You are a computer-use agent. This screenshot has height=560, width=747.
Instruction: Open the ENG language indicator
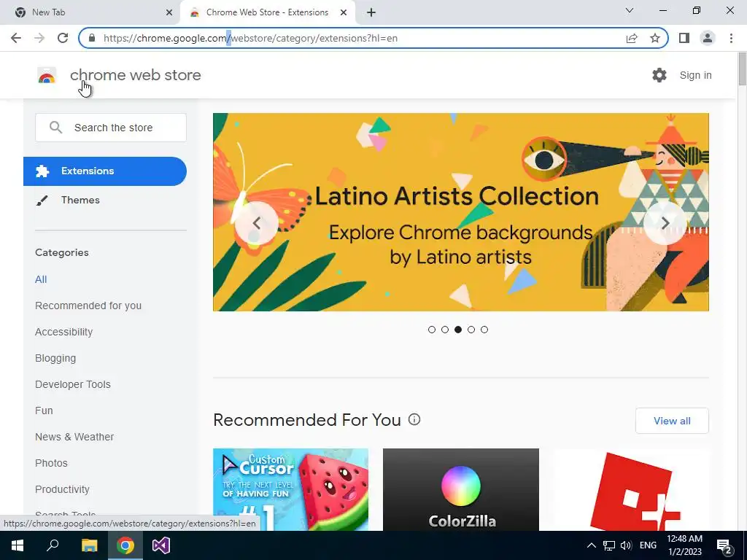click(648, 545)
